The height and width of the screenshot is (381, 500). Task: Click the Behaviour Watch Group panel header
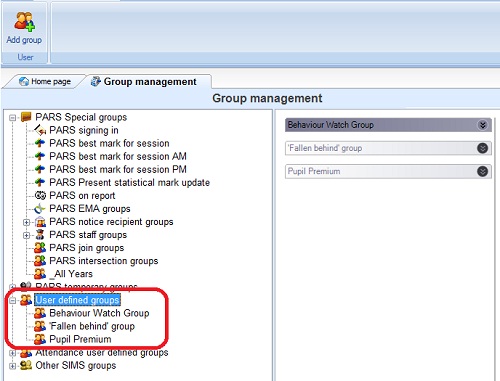pos(388,125)
